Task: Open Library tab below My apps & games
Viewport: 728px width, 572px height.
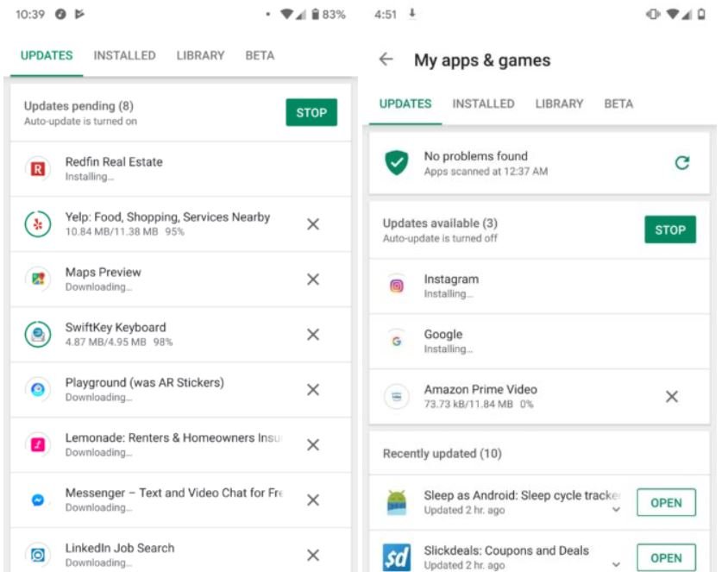Action: coord(559,104)
